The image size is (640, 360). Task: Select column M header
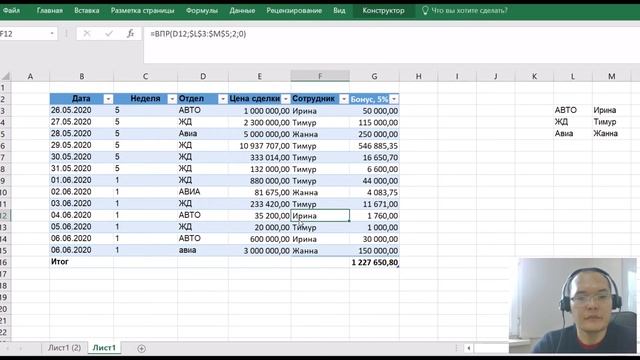611,76
